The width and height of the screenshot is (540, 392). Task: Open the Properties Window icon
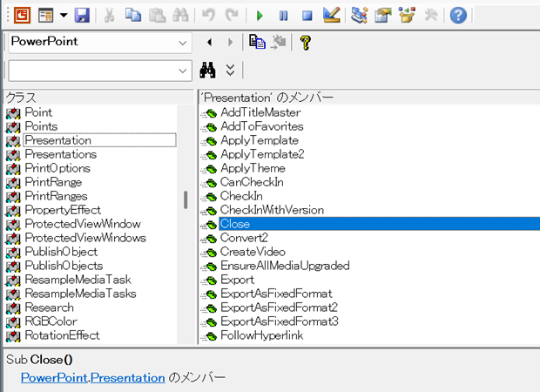383,15
